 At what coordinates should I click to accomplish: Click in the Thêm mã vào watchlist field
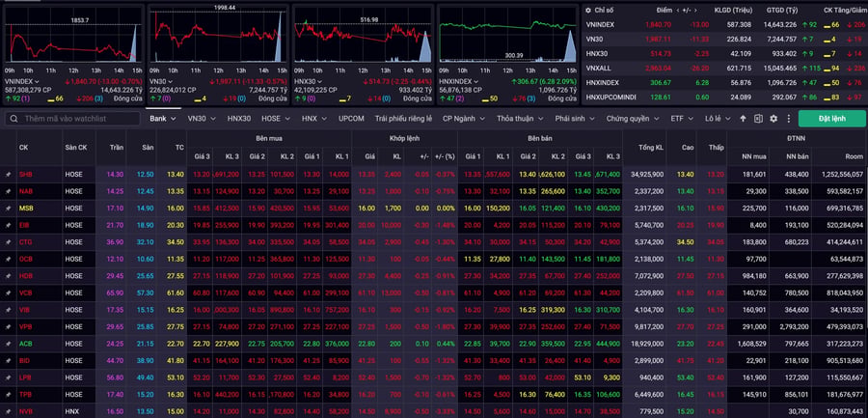point(72,119)
